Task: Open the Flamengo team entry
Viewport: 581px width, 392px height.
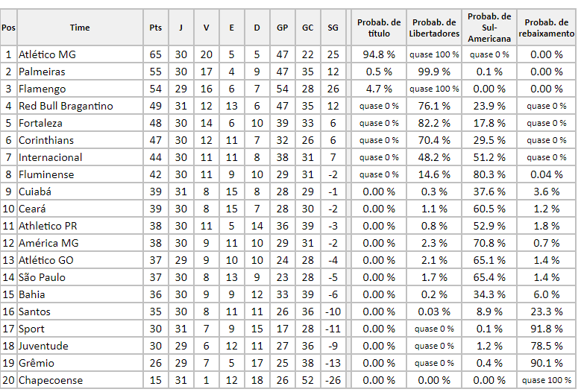Action: tap(42, 89)
